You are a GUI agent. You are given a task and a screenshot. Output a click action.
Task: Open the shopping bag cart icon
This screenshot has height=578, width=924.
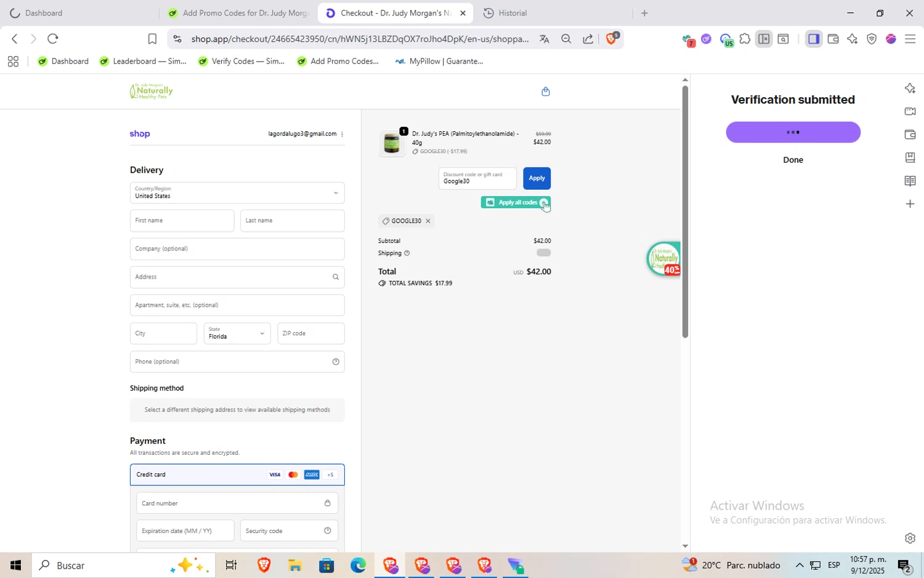coord(545,92)
